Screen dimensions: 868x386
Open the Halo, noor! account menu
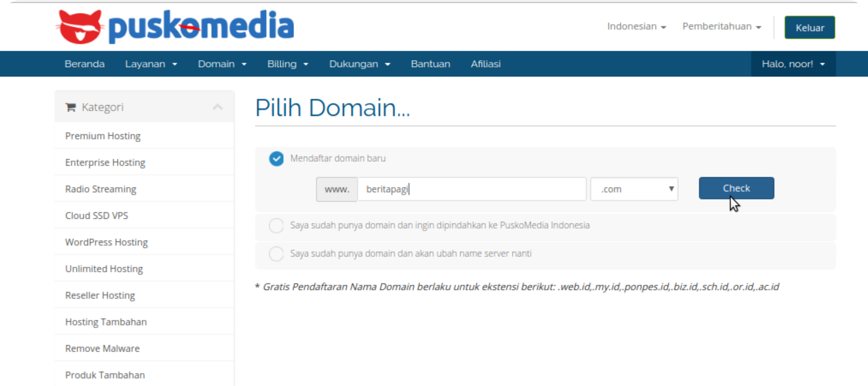pos(793,64)
